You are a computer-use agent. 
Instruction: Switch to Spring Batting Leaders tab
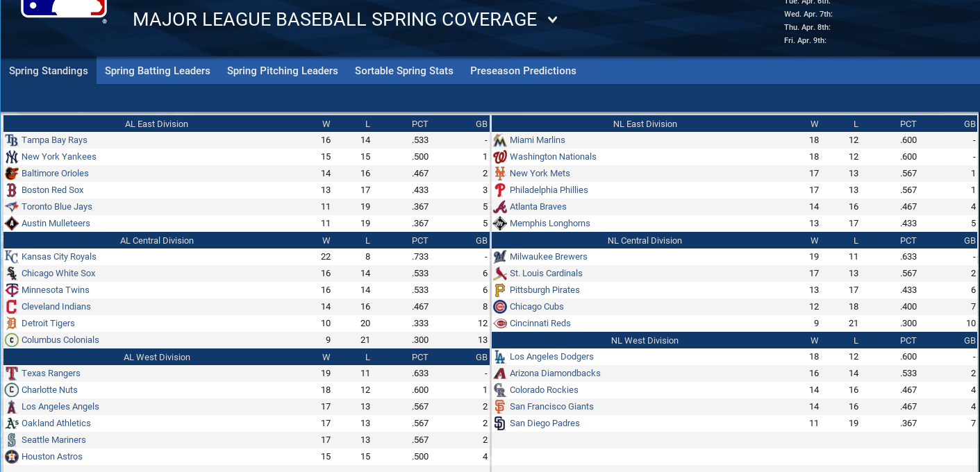coord(158,71)
